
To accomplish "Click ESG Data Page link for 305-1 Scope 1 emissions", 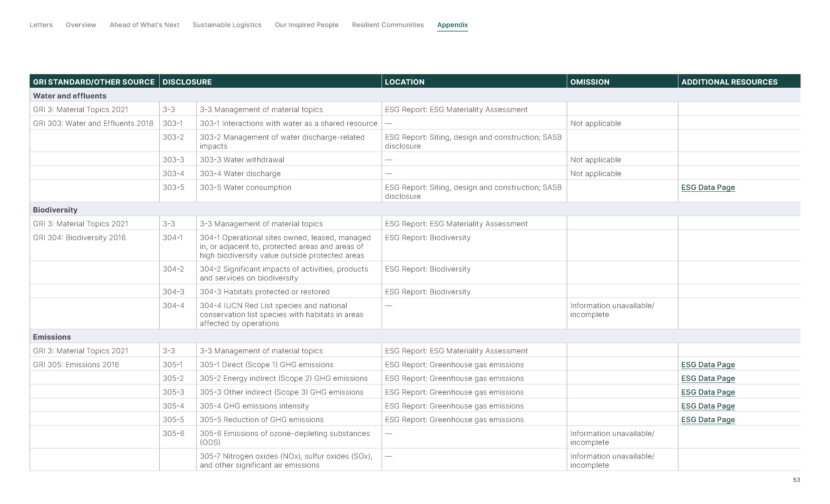I will point(707,364).
